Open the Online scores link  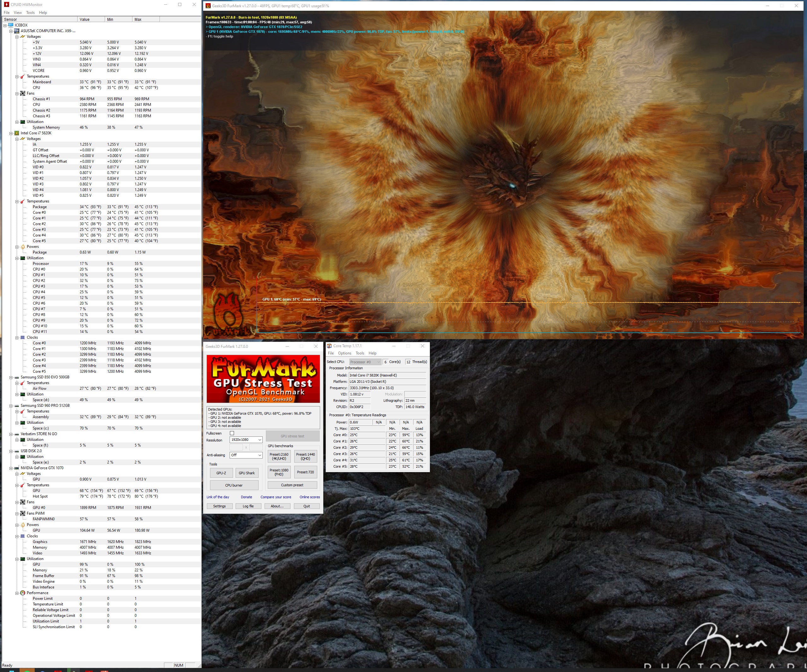tap(310, 497)
